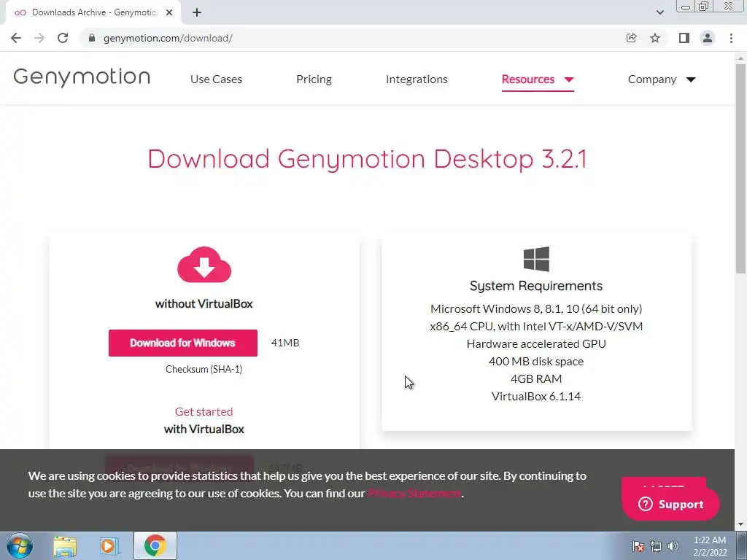Click the '400 MB disk space' text
This screenshot has height=560, width=747.
pos(536,362)
